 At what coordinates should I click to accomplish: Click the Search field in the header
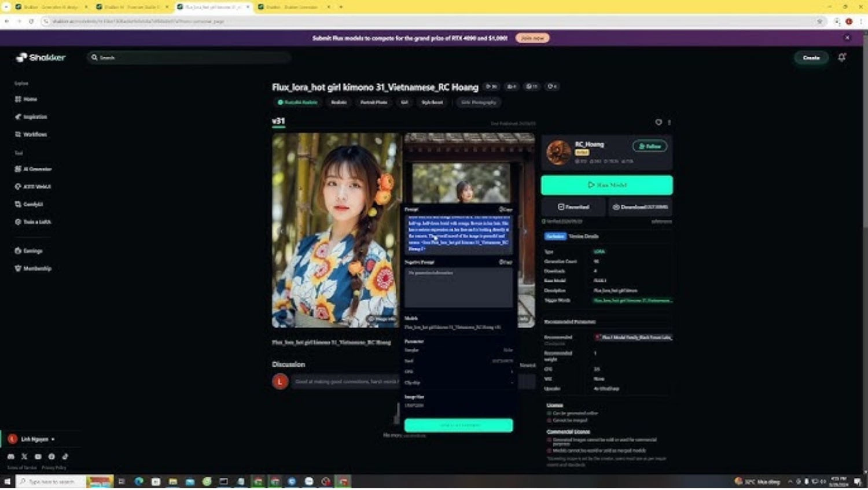tap(189, 57)
